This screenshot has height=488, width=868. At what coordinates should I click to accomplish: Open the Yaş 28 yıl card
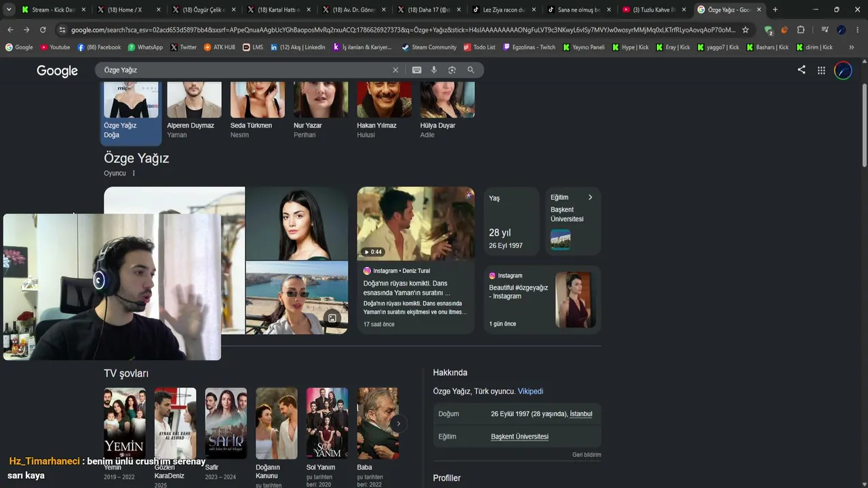point(511,222)
